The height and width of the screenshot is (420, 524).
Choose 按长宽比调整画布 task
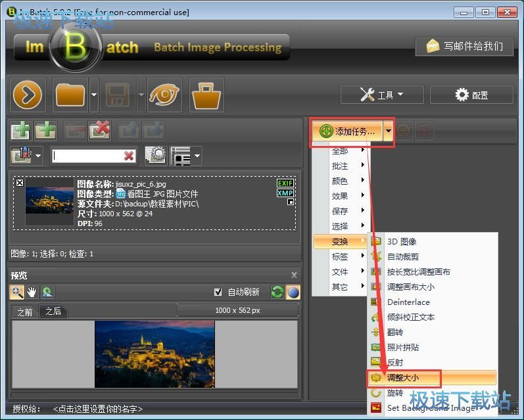point(433,271)
